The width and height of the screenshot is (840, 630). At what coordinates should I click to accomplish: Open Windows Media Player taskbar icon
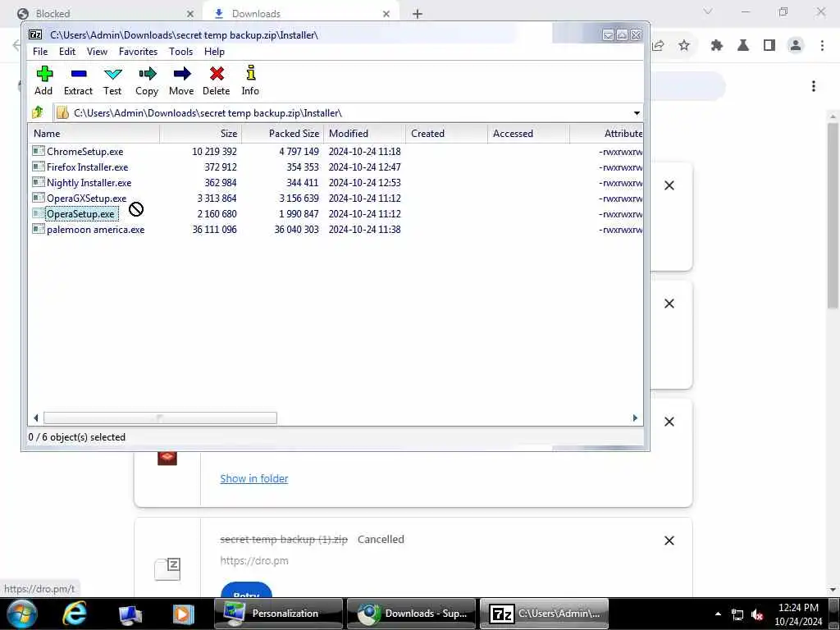(183, 614)
